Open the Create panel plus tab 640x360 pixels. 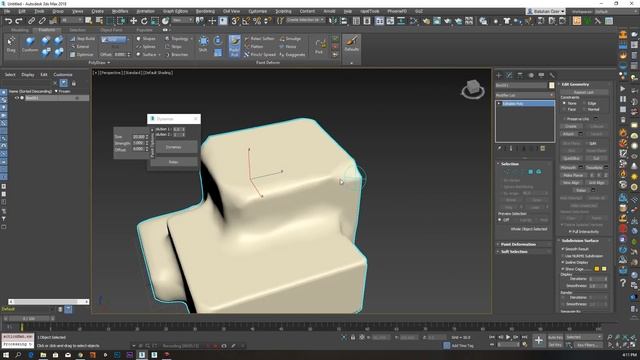click(499, 75)
